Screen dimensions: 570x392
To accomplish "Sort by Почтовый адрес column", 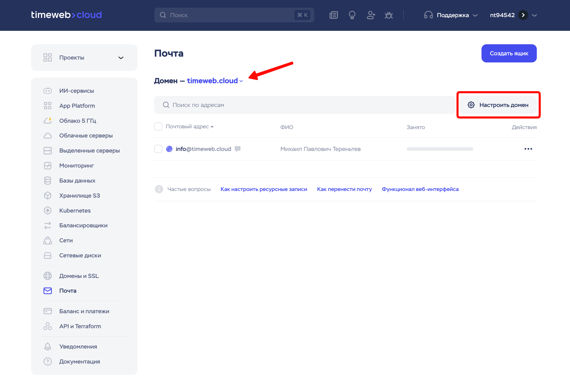I will (x=189, y=126).
